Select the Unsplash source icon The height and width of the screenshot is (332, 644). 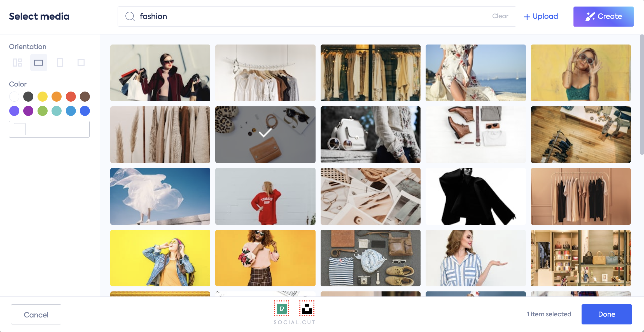[307, 308]
